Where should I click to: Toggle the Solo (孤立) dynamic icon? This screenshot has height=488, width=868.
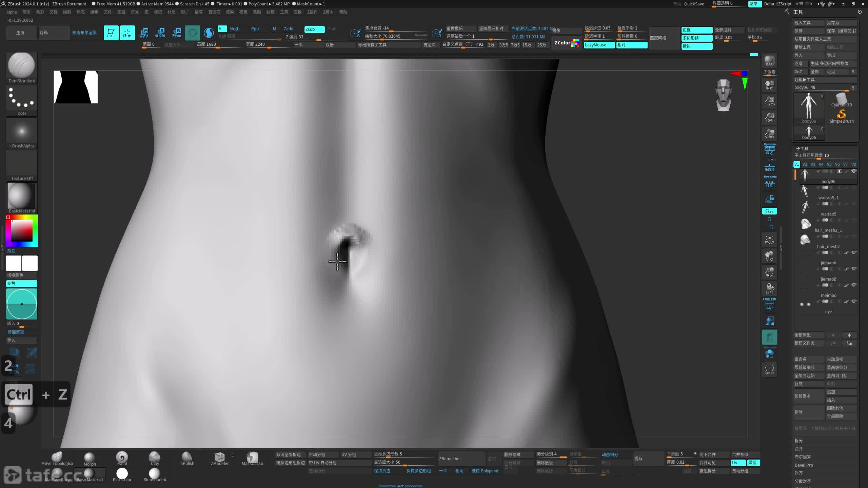click(769, 353)
